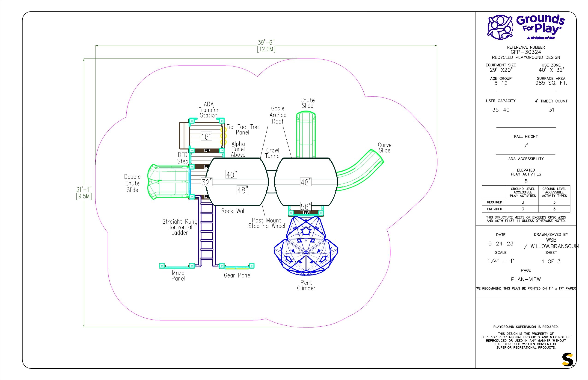This screenshot has height=380, width=588.
Task: Click the PLAN-VIEW page title
Action: coord(526,279)
